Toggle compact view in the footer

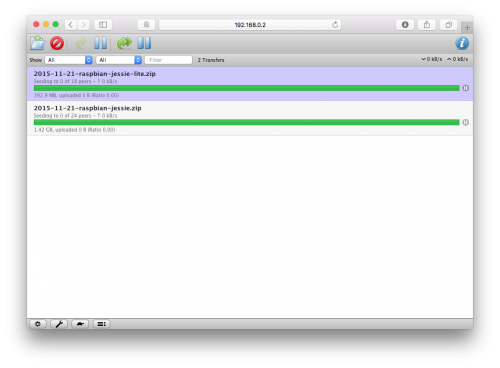(x=102, y=324)
